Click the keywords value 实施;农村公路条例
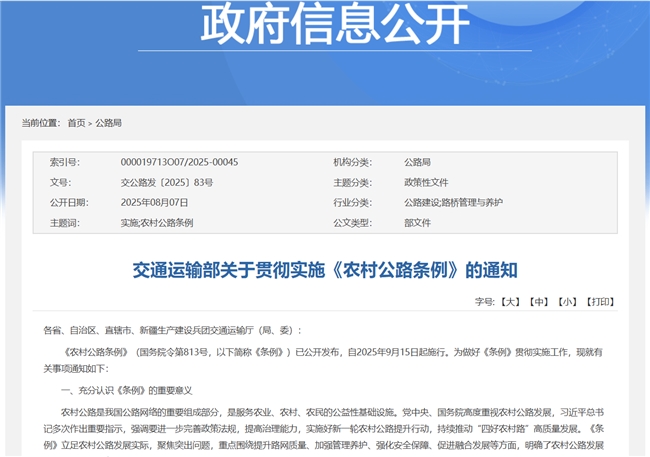This screenshot has height=457, width=650. click(157, 222)
